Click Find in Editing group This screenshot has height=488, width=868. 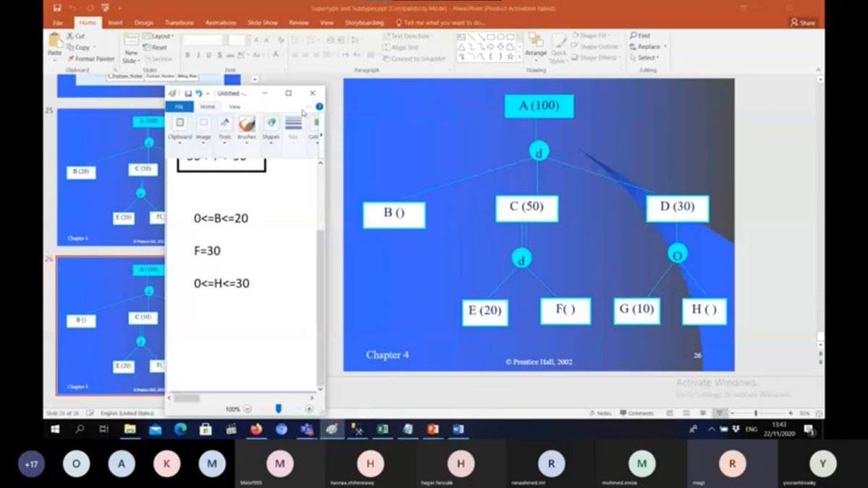click(x=640, y=35)
